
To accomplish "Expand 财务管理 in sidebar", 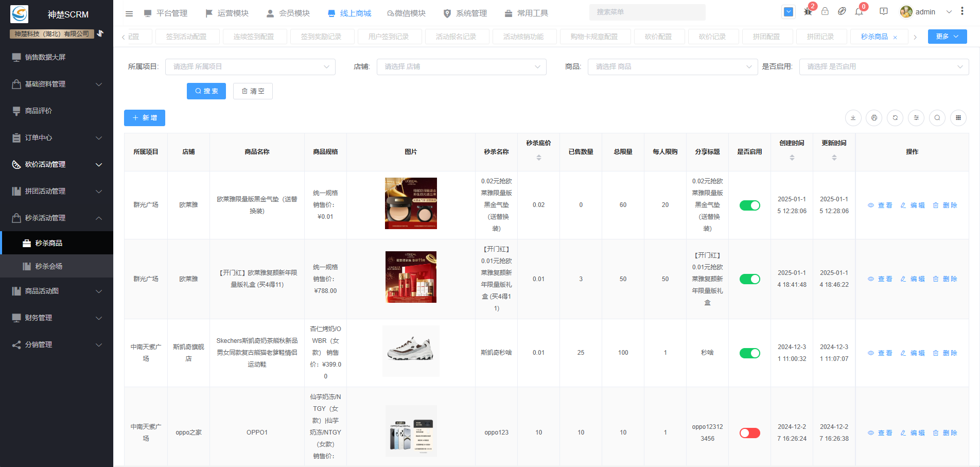I will click(x=57, y=318).
